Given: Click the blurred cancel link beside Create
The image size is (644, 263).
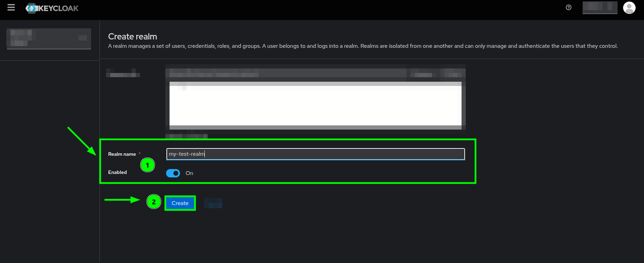Looking at the screenshot, I should click(213, 203).
